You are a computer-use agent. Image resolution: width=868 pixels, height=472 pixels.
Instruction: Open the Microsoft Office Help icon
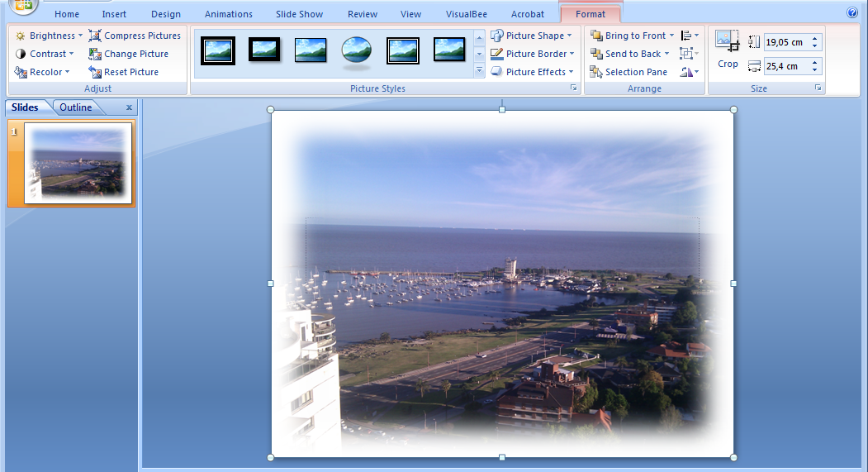click(852, 13)
